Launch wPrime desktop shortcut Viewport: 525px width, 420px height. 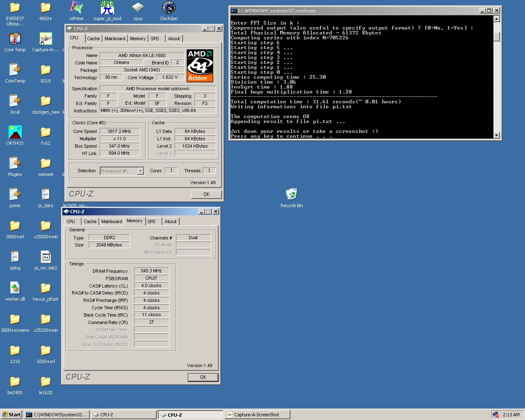[76, 11]
